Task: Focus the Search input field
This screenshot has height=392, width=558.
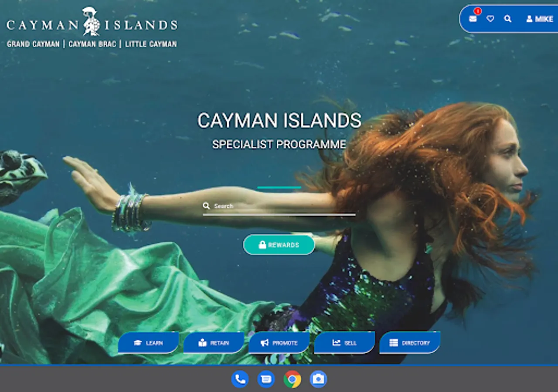Action: (279, 206)
